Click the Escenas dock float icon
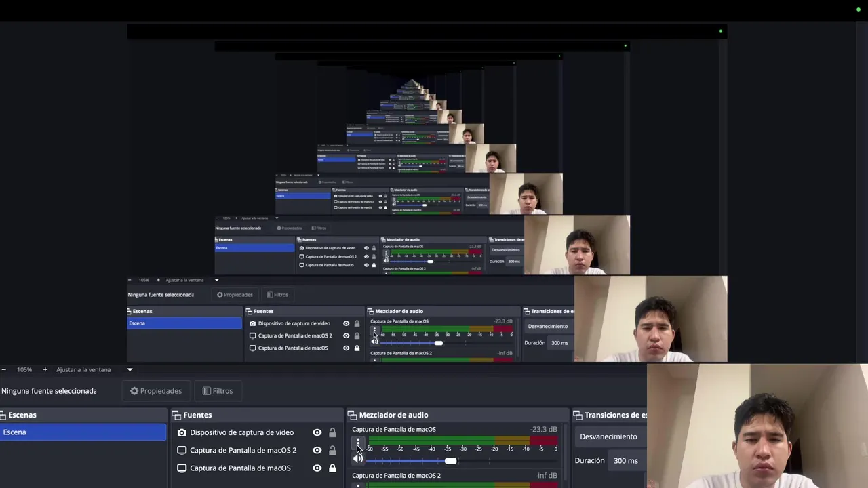This screenshot has width=868, height=488. (3, 415)
